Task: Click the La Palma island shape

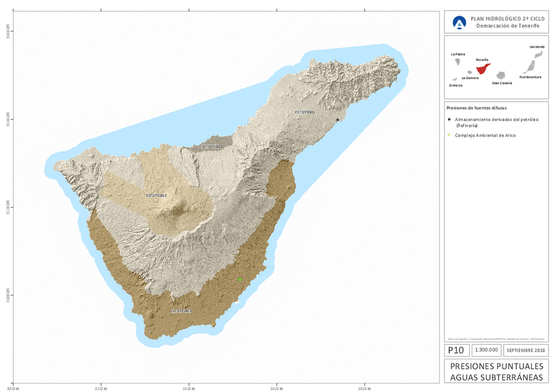Action: click(x=459, y=62)
